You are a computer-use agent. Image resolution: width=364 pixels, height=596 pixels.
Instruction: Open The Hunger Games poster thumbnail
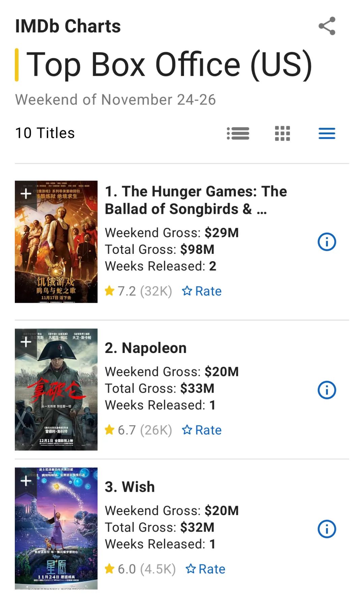point(56,242)
